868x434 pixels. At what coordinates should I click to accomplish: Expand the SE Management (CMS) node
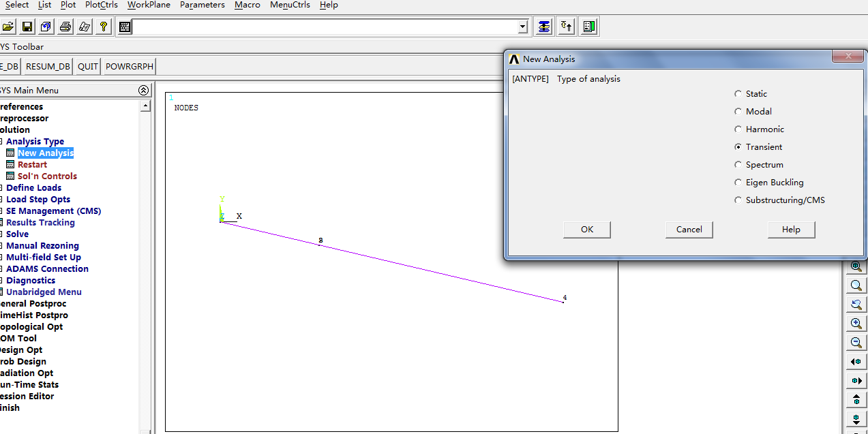point(1,211)
